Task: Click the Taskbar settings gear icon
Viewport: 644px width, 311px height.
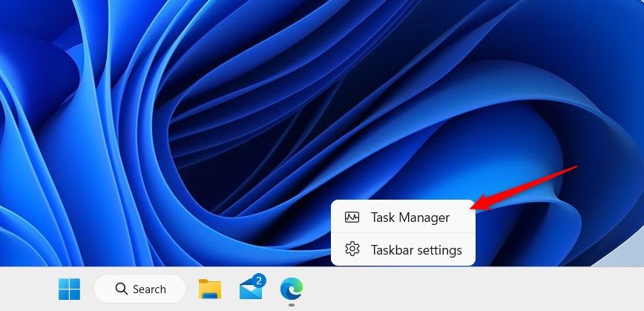Action: (352, 249)
